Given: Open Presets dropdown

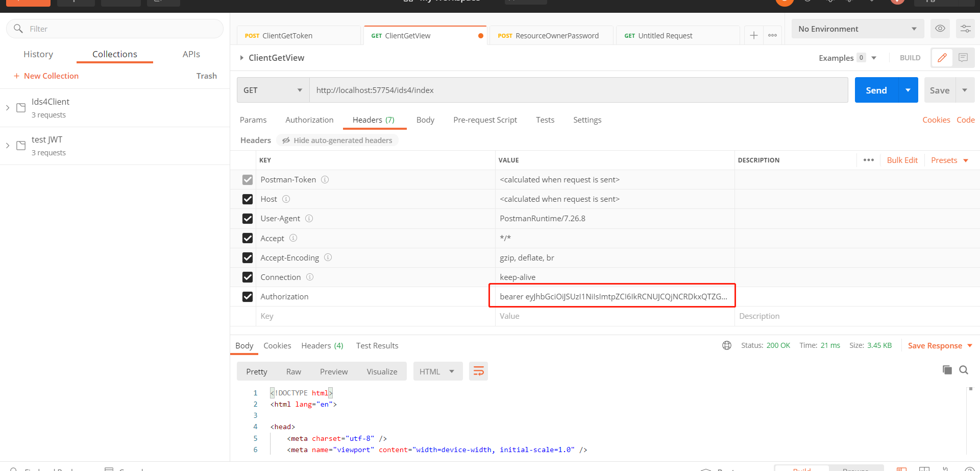Looking at the screenshot, I should click(949, 160).
